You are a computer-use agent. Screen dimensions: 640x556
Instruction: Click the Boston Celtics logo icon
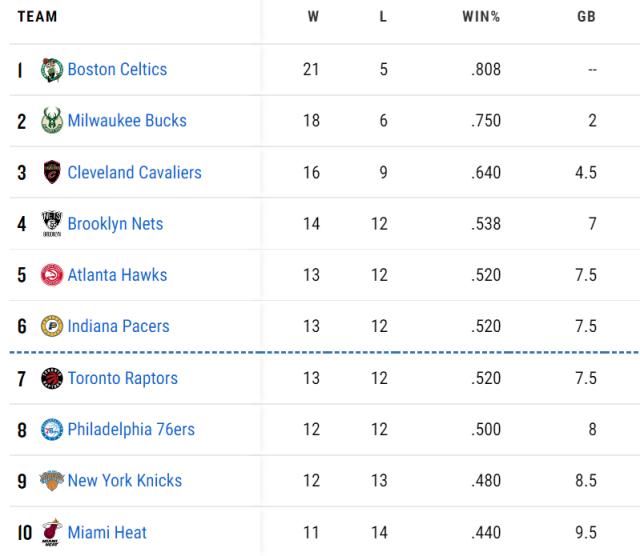[x=52, y=70]
